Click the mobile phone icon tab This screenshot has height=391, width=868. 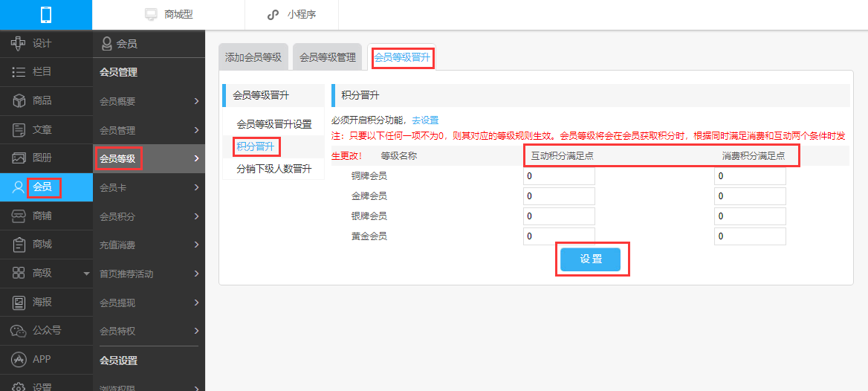[46, 14]
